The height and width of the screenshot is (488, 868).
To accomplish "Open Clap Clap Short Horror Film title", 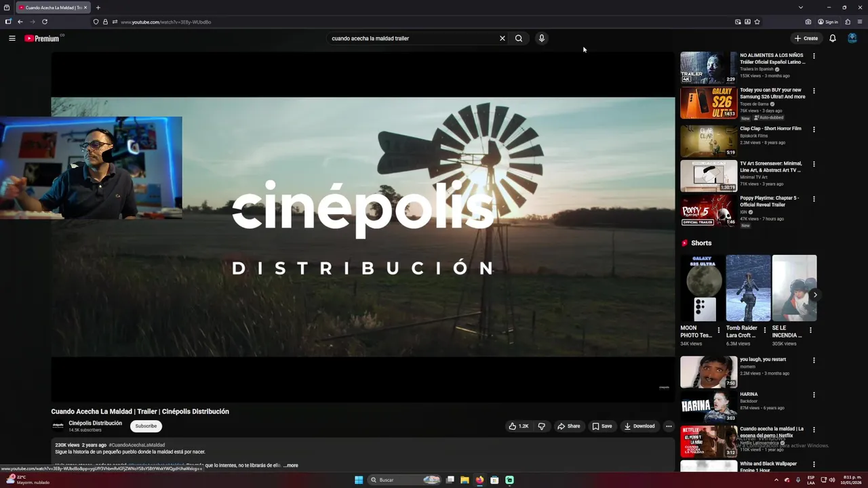I will (x=770, y=129).
